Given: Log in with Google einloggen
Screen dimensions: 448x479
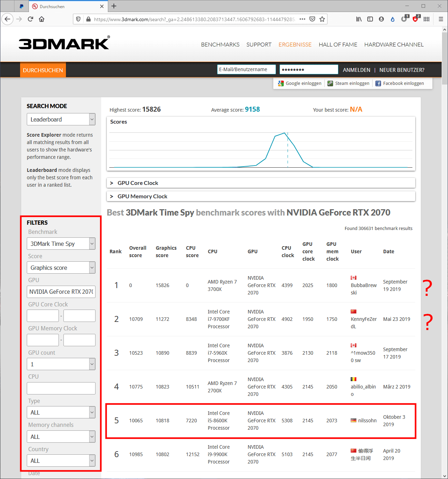Looking at the screenshot, I should [x=300, y=83].
